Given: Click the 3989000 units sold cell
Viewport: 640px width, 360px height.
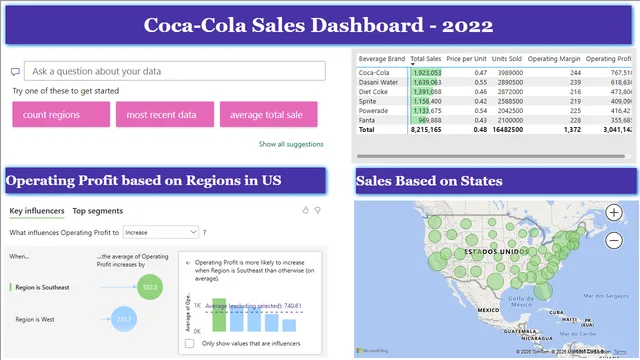Looking at the screenshot, I should tap(510, 73).
